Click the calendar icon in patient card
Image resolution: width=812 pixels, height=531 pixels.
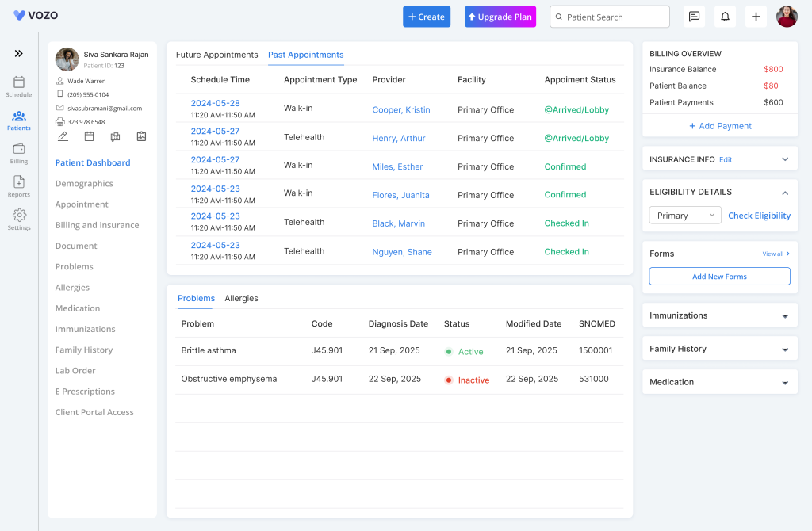[89, 136]
